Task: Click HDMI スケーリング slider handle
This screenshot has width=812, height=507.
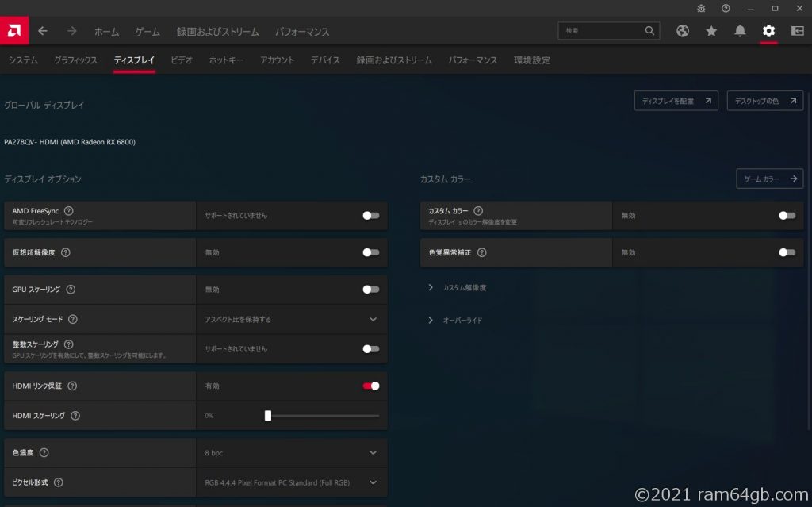Action: tap(268, 416)
